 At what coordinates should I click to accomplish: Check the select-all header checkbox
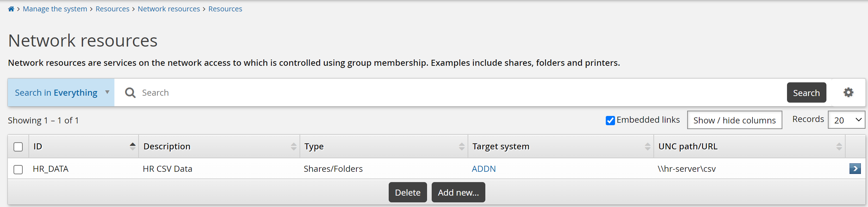[x=18, y=147]
